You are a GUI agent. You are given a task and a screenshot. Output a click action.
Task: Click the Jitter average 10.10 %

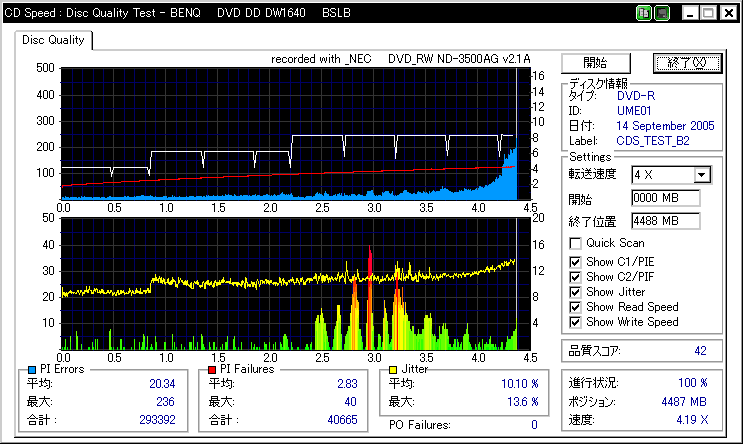tap(520, 384)
